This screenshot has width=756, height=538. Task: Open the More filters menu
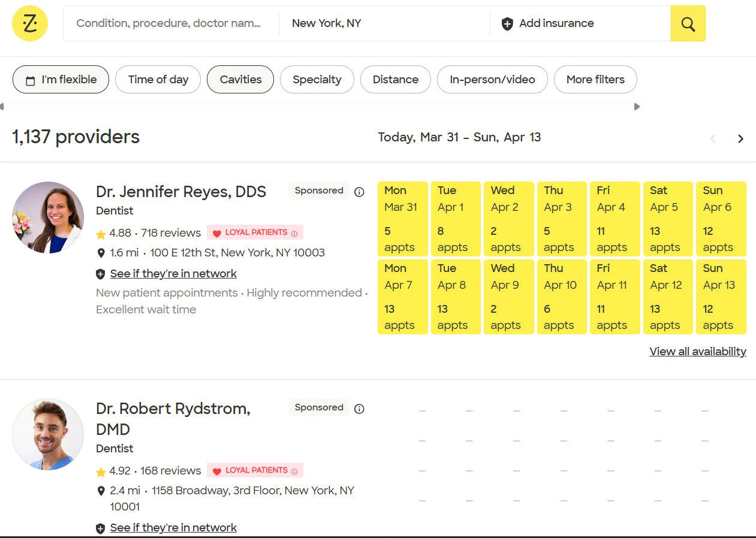(x=595, y=79)
